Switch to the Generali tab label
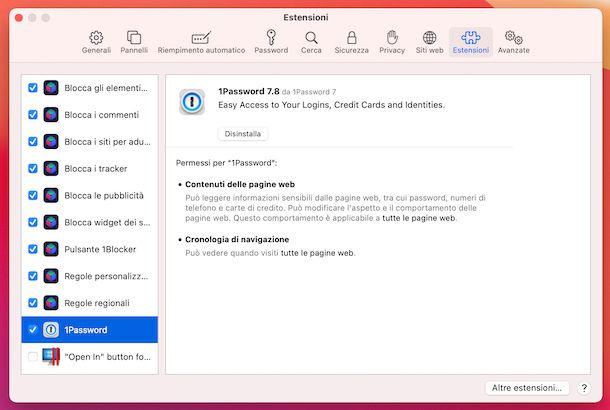Image resolution: width=610 pixels, height=410 pixels. [x=96, y=50]
